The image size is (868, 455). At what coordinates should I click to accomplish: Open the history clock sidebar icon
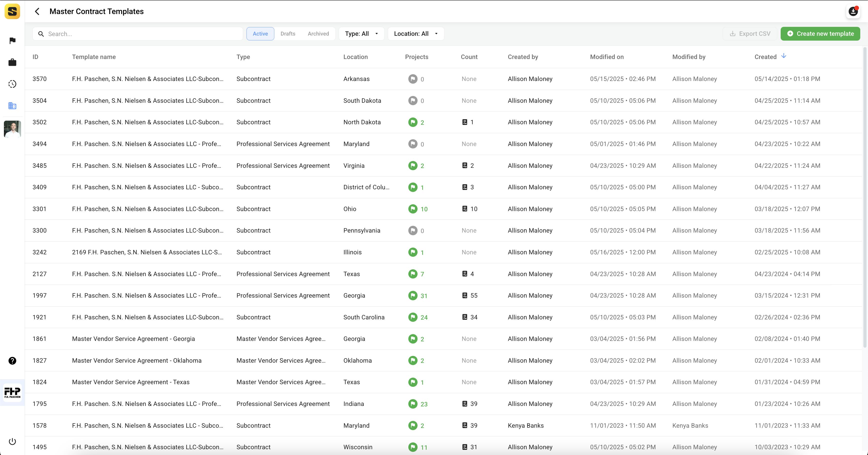pyautogui.click(x=13, y=84)
